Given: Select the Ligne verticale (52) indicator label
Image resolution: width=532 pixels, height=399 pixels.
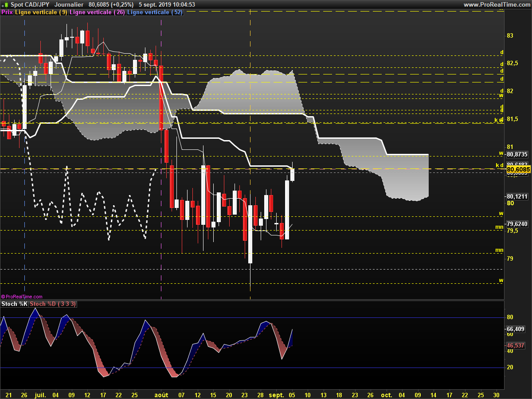Looking at the screenshot, I should click(x=155, y=12).
